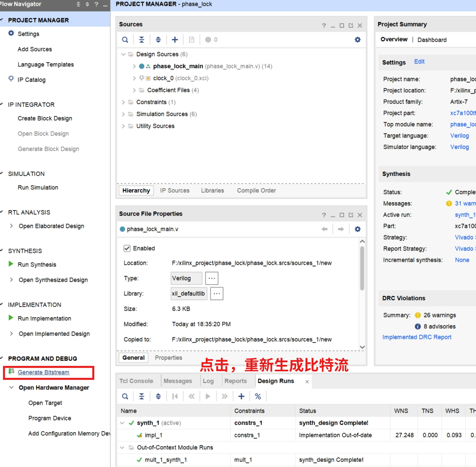Collapse the Design Sources folder

123,54
